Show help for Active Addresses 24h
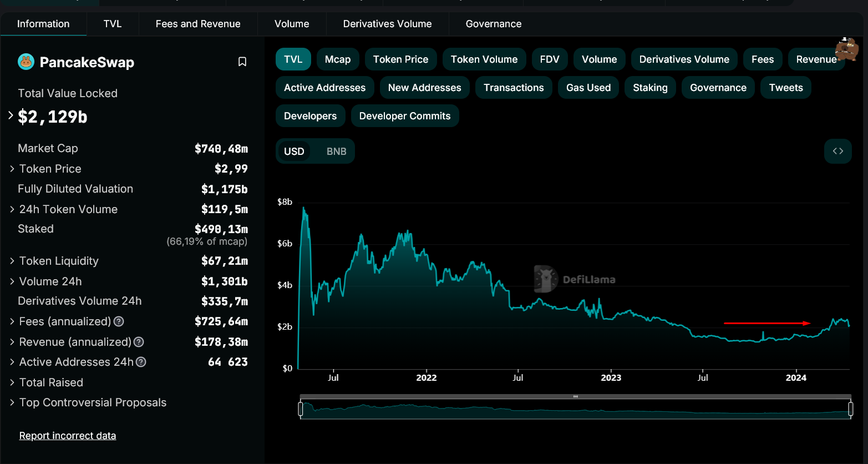Image resolution: width=868 pixels, height=464 pixels. tap(141, 362)
